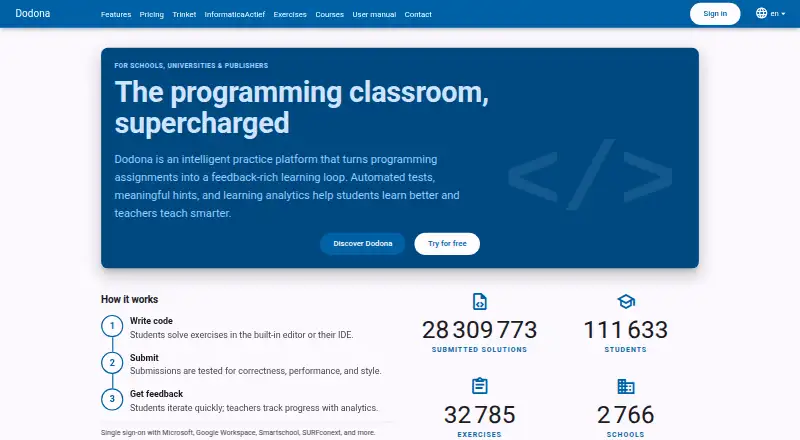Click the SUBMITTED SOLUTIONS label

[480, 350]
